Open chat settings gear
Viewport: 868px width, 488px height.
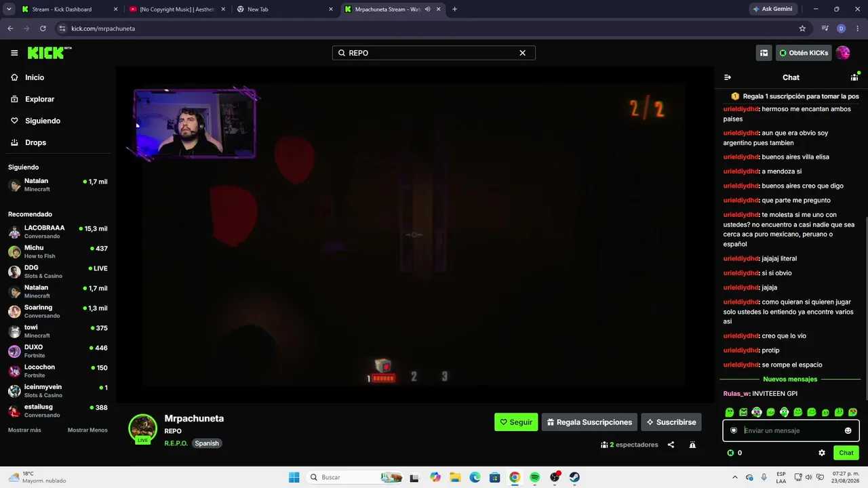coord(822,453)
